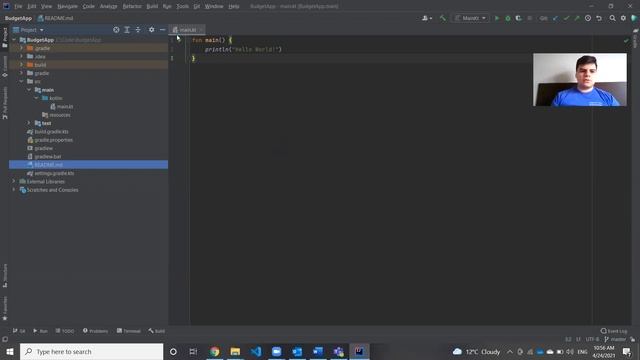Open the Run tool window button
Screen dimensions: 640x360
click(40, 331)
